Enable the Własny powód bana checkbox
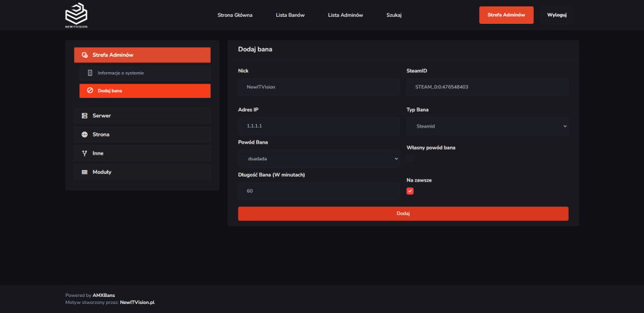 410,158
